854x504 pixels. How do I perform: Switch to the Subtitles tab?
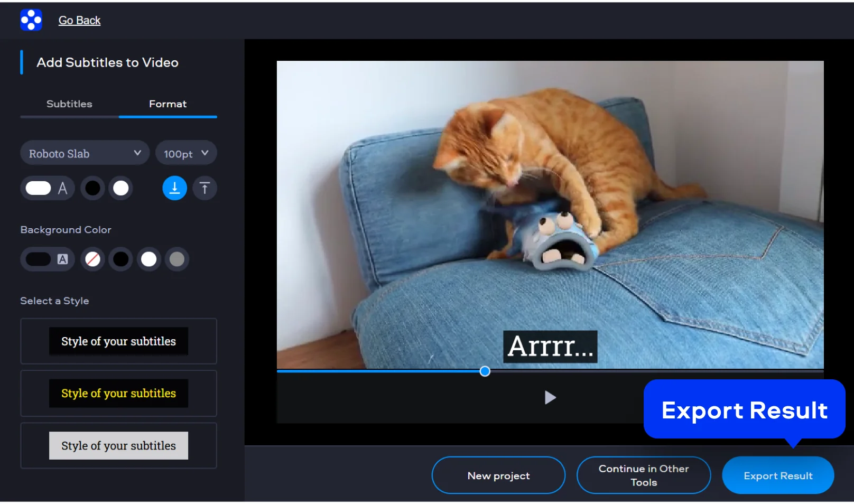pos(69,104)
